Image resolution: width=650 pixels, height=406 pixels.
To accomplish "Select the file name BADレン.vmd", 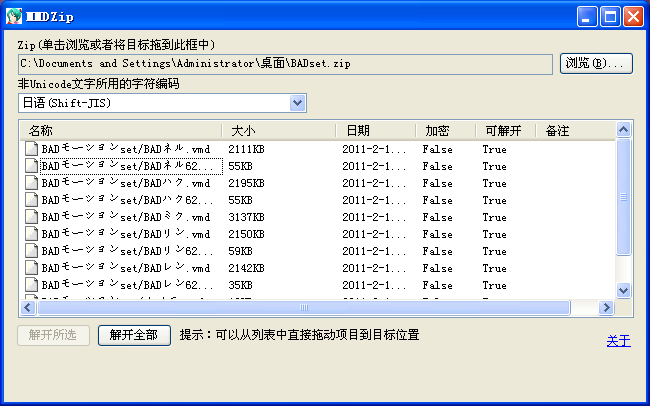I will [126, 268].
